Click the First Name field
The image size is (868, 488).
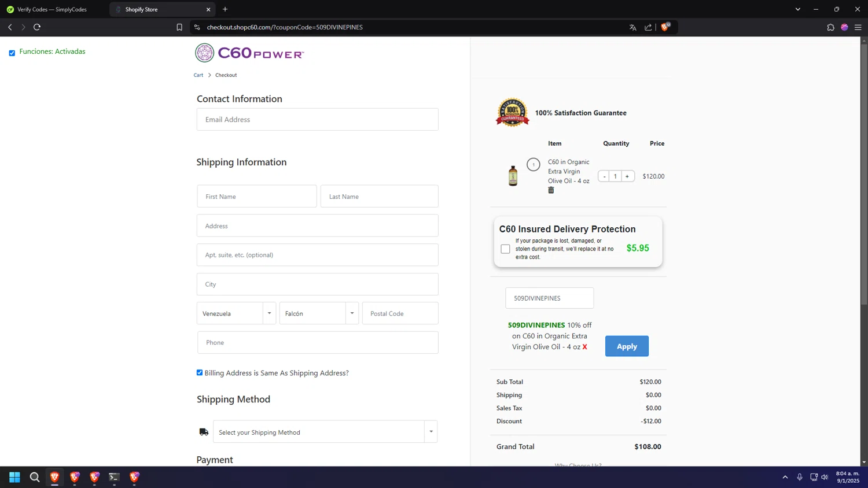pos(256,196)
